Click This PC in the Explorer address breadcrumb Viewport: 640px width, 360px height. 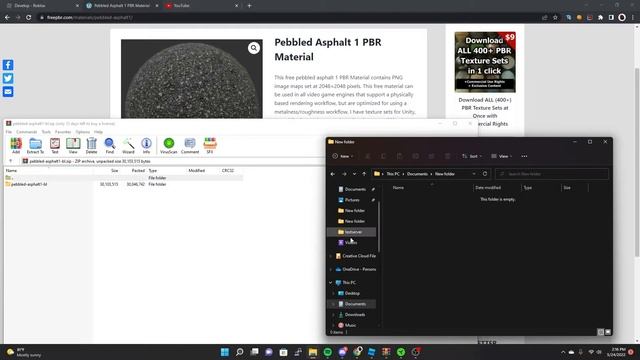coord(393,174)
